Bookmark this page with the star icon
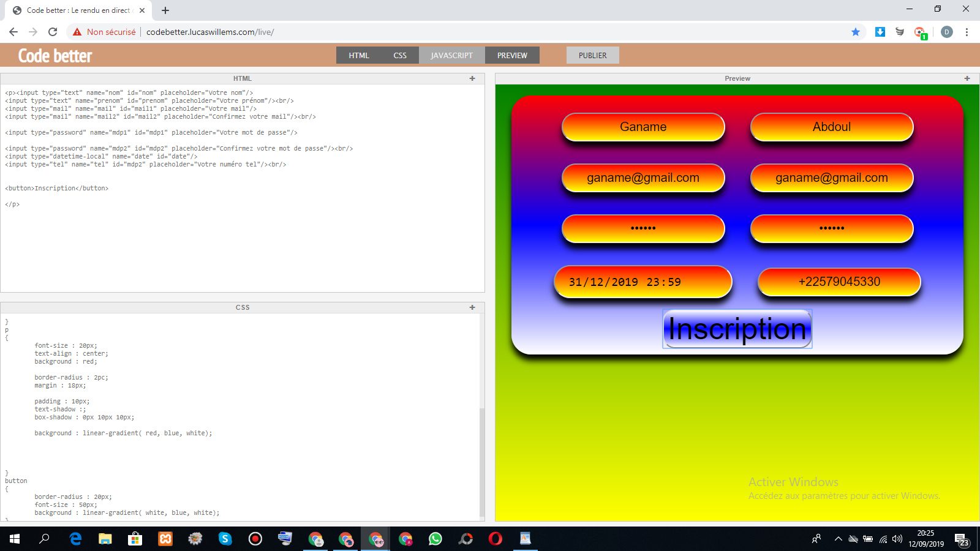980x551 pixels. coord(856,32)
